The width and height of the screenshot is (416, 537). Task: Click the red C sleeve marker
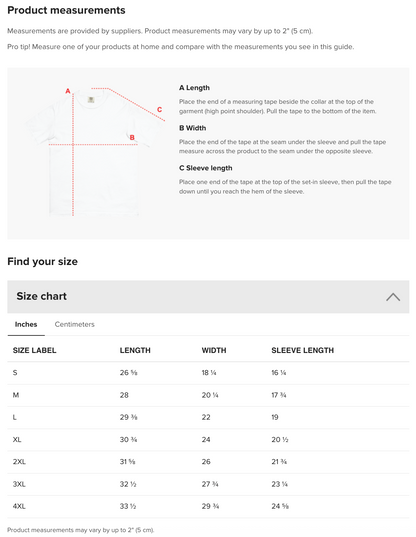[x=159, y=110]
